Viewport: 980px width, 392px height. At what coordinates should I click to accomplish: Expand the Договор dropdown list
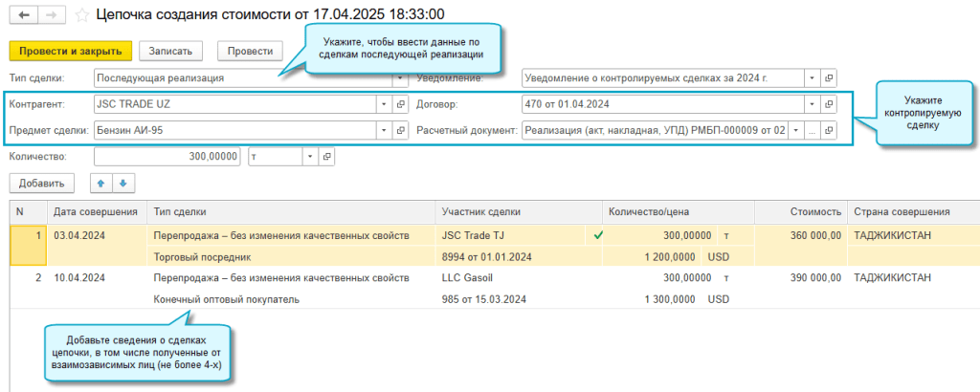(812, 104)
